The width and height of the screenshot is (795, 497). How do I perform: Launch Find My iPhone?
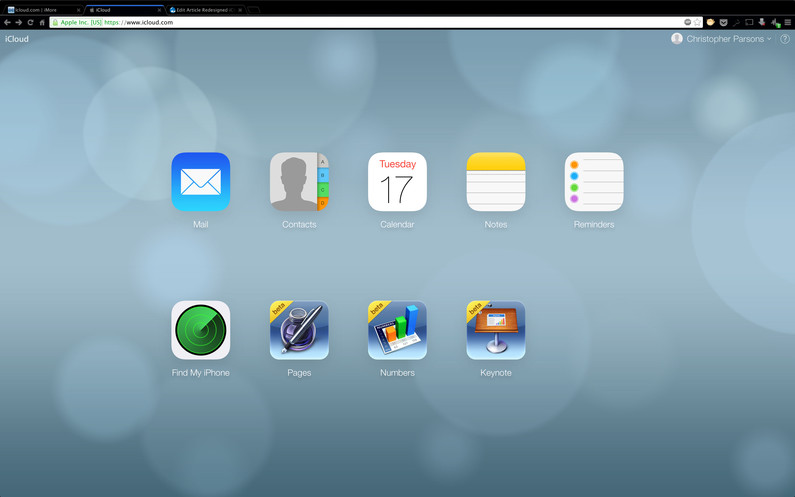200,330
